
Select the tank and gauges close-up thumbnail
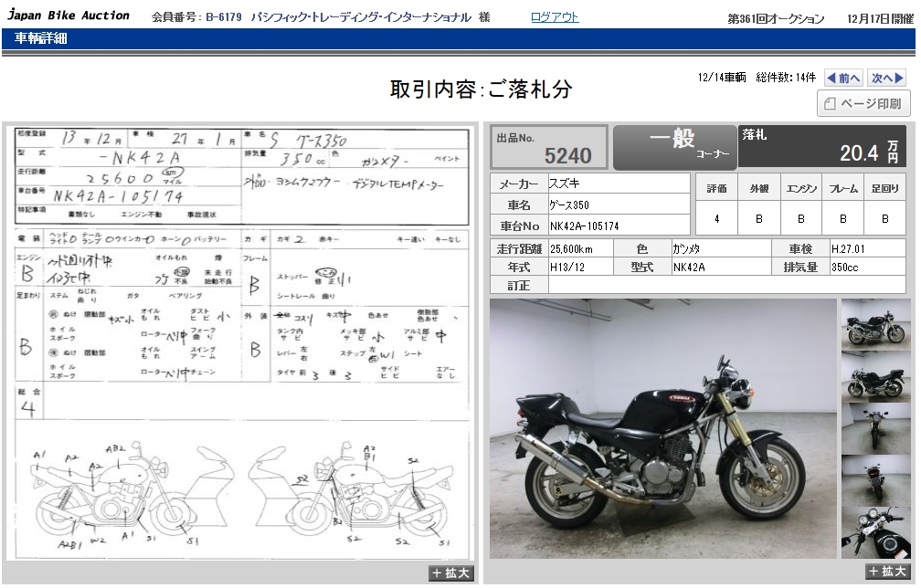tap(875, 532)
